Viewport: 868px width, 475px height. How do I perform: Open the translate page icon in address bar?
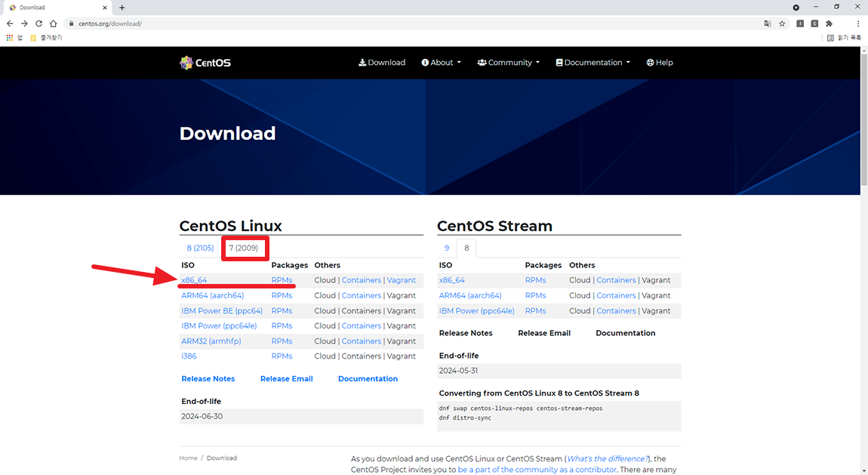[768, 24]
